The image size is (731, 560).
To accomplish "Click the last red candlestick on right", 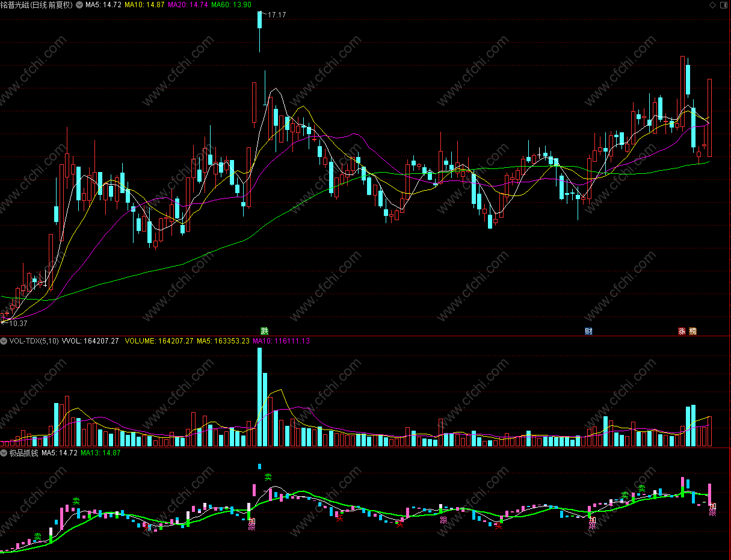I will (710, 118).
